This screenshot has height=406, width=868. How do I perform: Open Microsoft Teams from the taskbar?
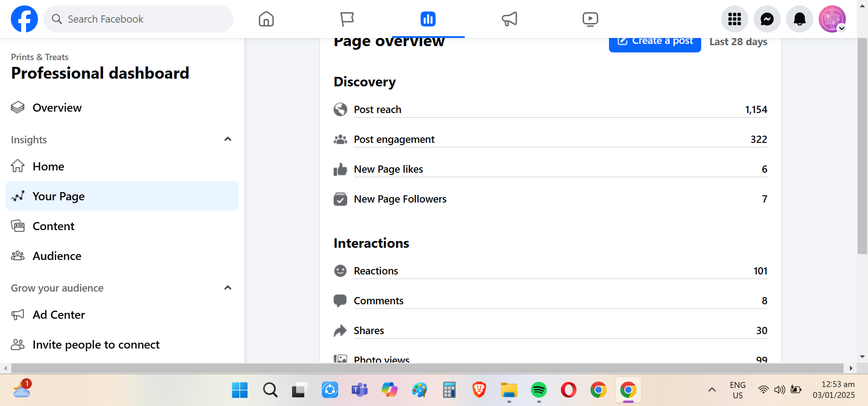point(360,390)
